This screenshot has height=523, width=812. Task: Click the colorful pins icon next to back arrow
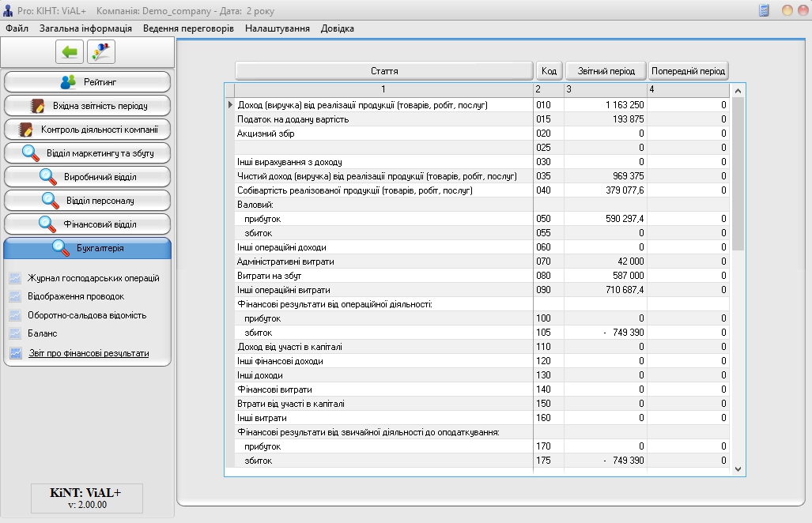tap(101, 52)
